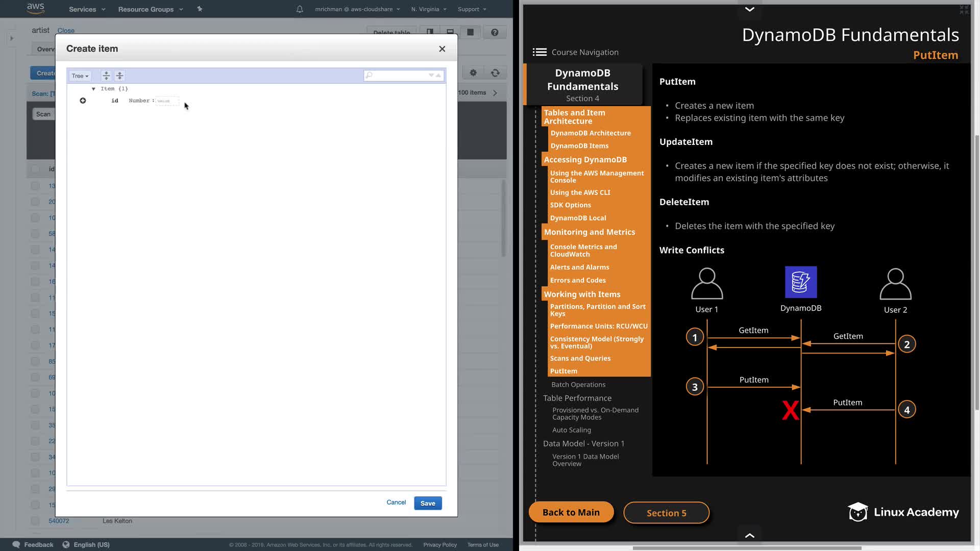The width and height of the screenshot is (980, 551).
Task: Open the Batch Operations lesson
Action: pos(578,385)
